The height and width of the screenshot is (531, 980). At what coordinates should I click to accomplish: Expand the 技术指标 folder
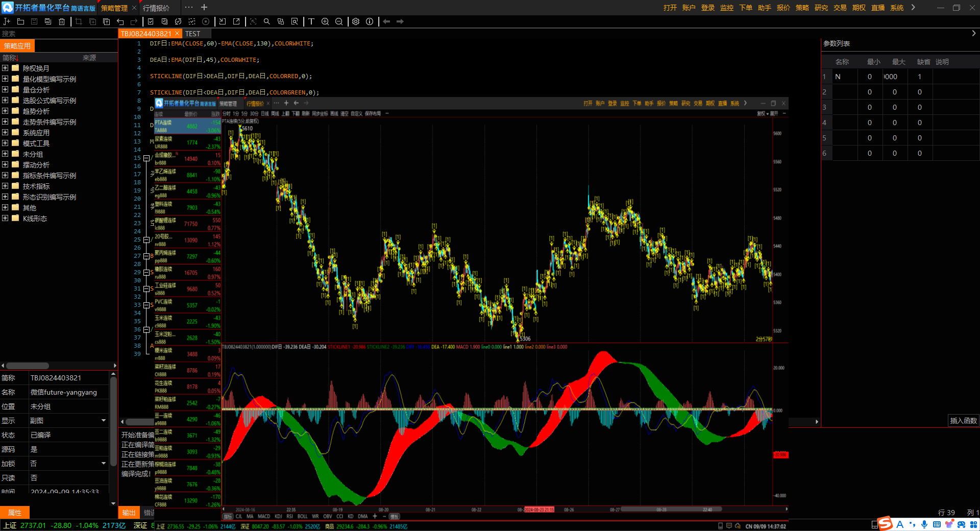coord(5,186)
